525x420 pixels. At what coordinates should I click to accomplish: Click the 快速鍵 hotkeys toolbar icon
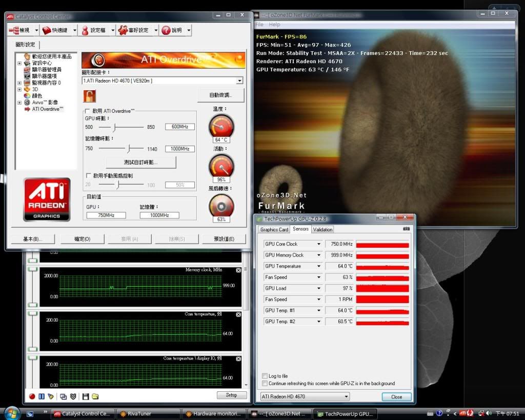pyautogui.click(x=47, y=30)
